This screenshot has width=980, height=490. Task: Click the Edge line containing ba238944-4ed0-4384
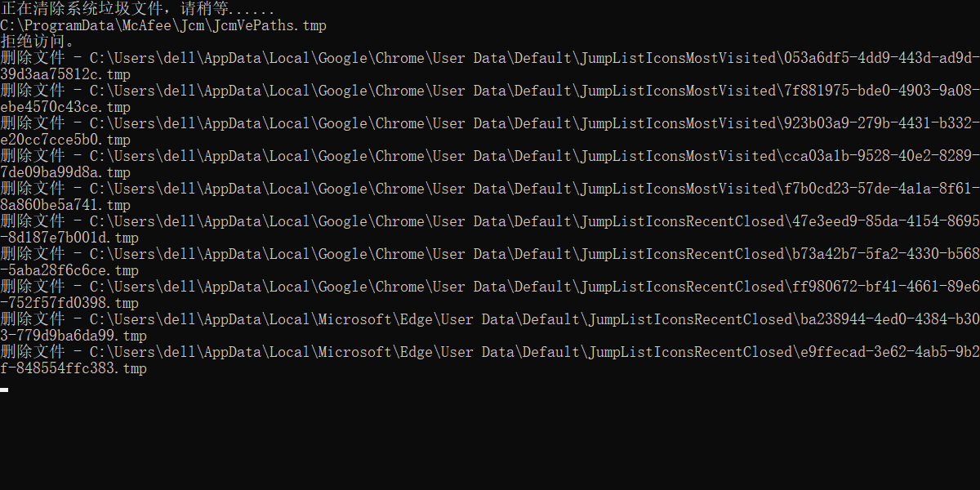[x=490, y=319]
